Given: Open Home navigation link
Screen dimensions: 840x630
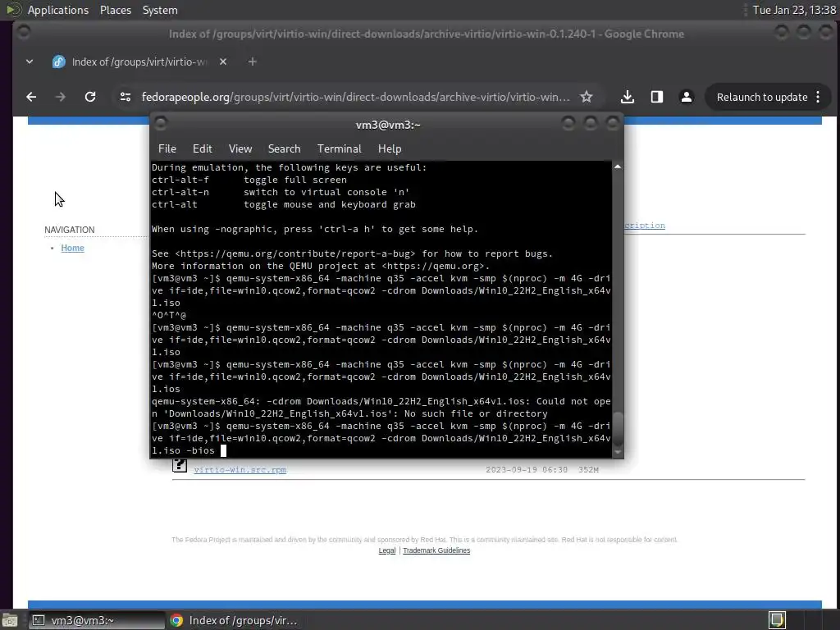Looking at the screenshot, I should point(72,248).
